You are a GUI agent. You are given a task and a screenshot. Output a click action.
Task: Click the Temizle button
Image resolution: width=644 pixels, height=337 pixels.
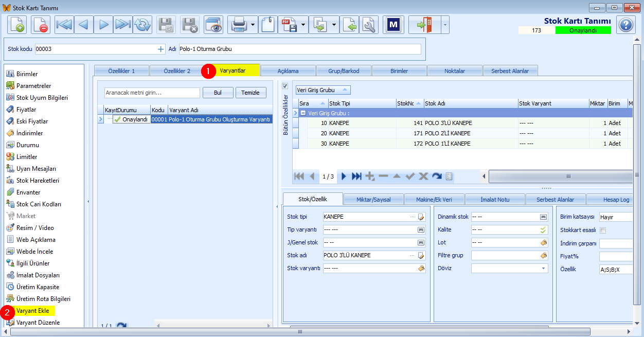click(x=251, y=93)
